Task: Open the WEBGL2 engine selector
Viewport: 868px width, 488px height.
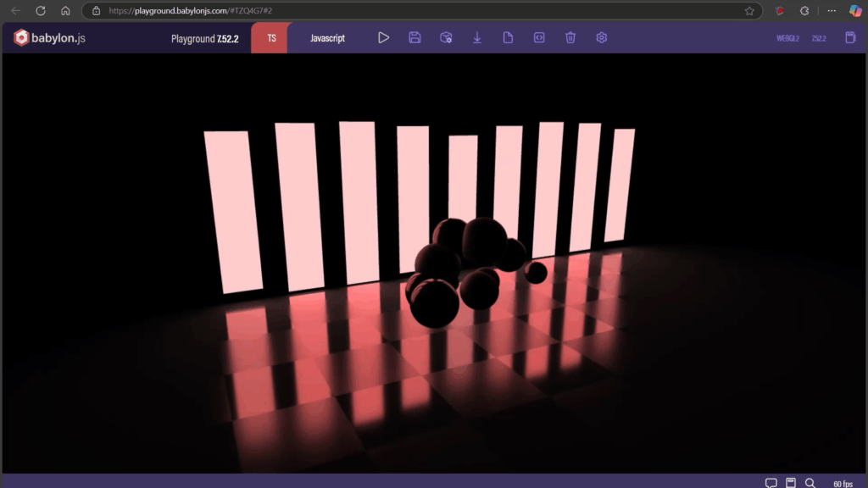Action: (x=787, y=38)
